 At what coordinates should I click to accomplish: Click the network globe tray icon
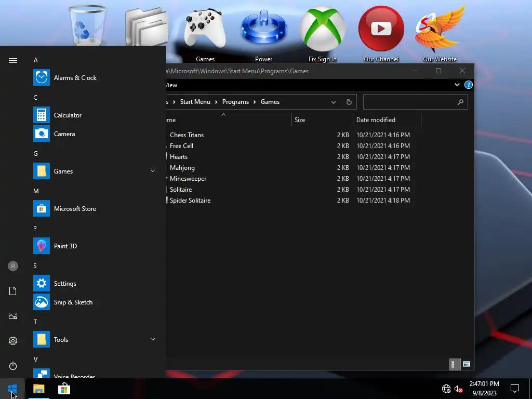[x=446, y=389]
